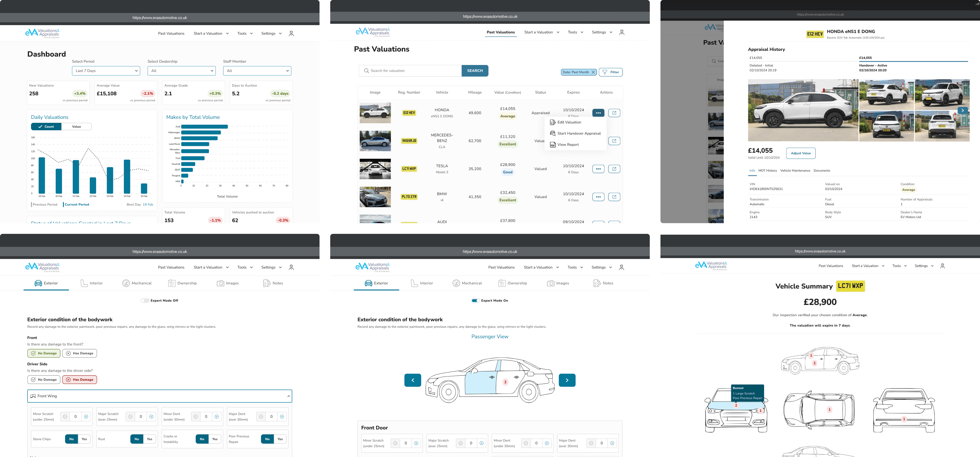Click the Adjust Value button
This screenshot has height=457, width=980.
click(800, 153)
